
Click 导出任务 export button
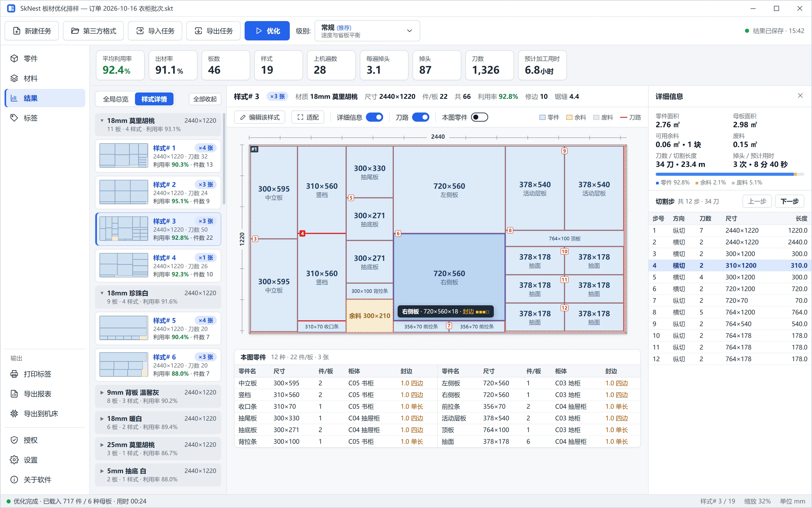(213, 31)
